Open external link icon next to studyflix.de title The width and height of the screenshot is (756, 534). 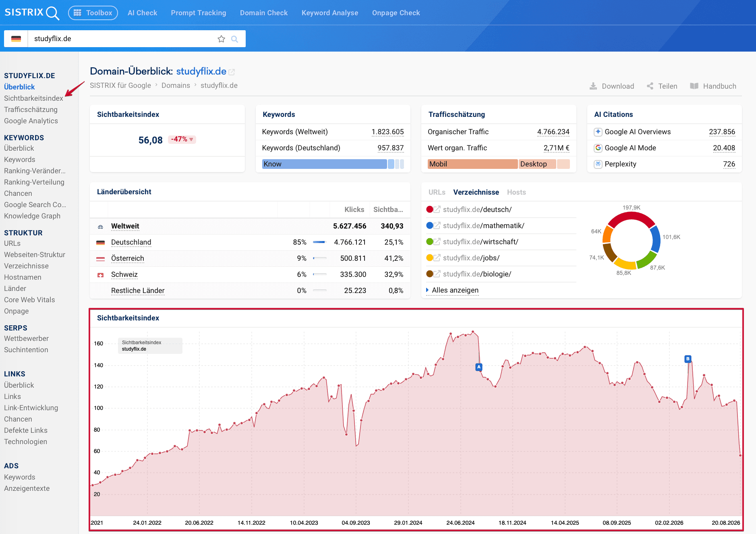tap(232, 72)
